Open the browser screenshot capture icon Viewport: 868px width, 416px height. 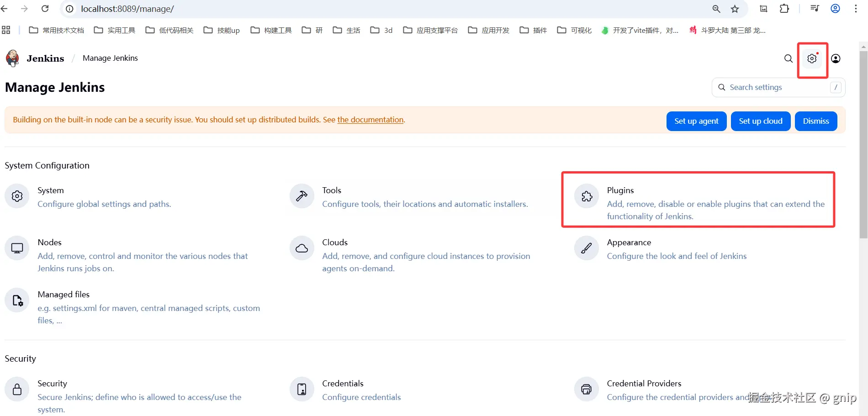coord(763,9)
